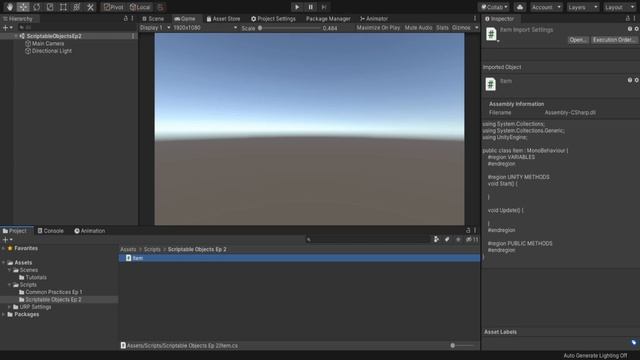Image resolution: width=640 pixels, height=360 pixels.
Task: Click the Open button in Inspector
Action: tap(578, 40)
